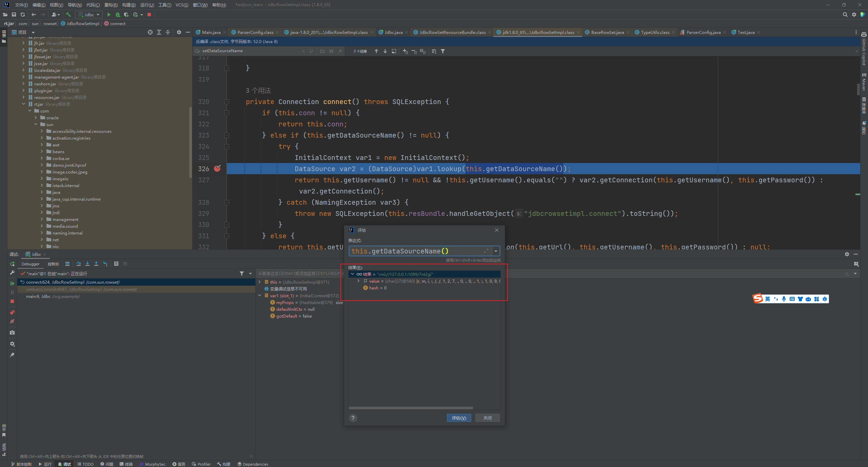Expand the oracle folder in project tree
The height and width of the screenshot is (467, 868).
click(36, 118)
